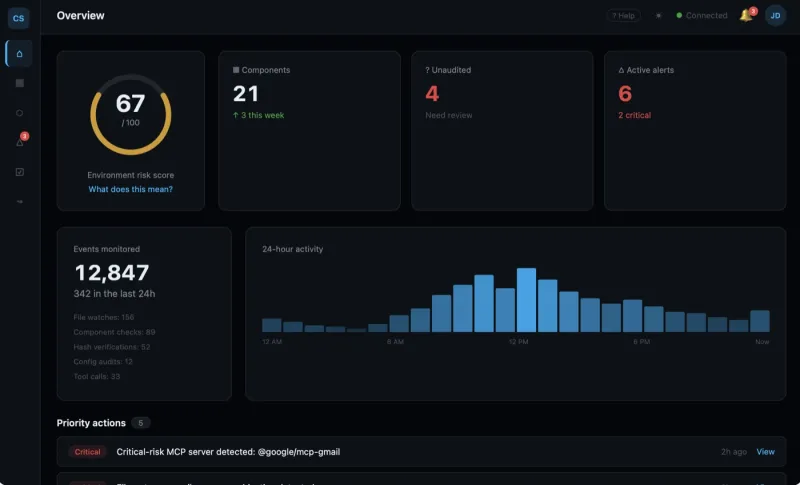The image size is (800, 485).
Task: Click the Connected status indicator
Action: click(702, 16)
